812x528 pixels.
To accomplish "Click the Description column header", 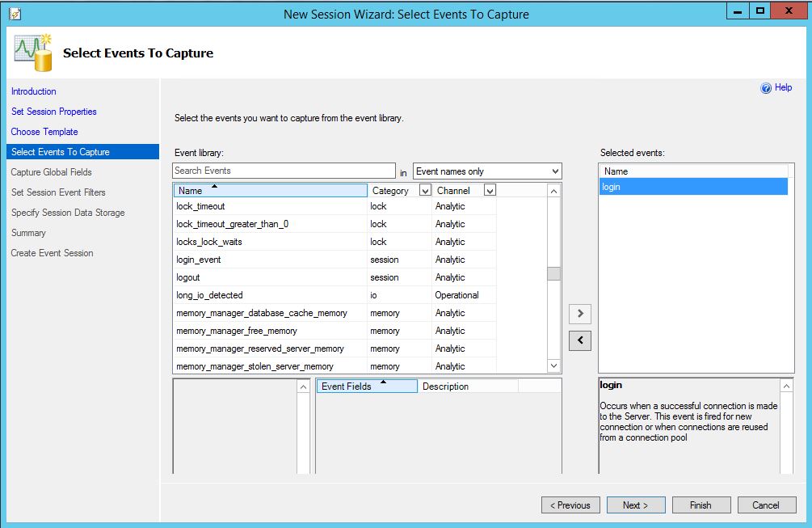I will click(x=468, y=386).
